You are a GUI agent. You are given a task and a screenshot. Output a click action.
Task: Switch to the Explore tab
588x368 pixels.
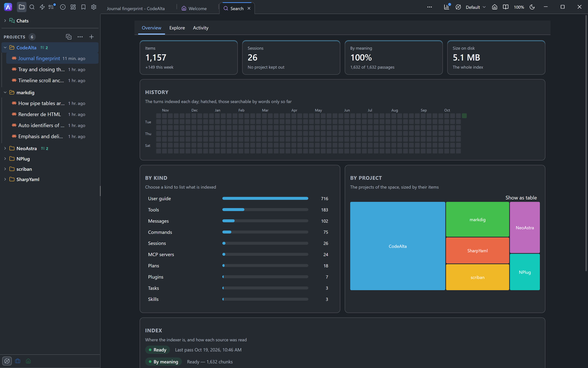point(177,28)
